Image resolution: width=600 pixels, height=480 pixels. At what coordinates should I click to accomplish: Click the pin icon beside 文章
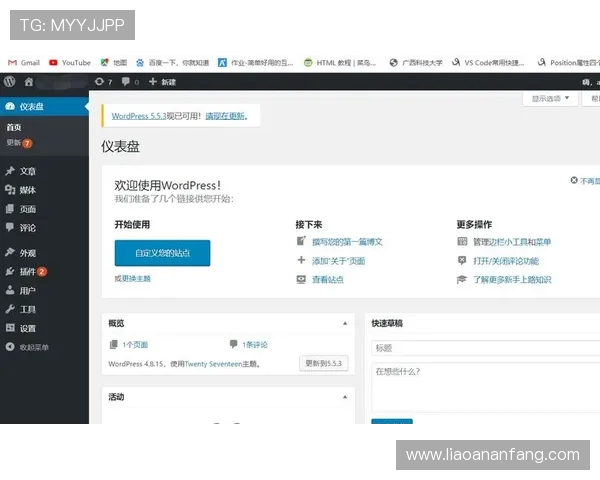10,171
